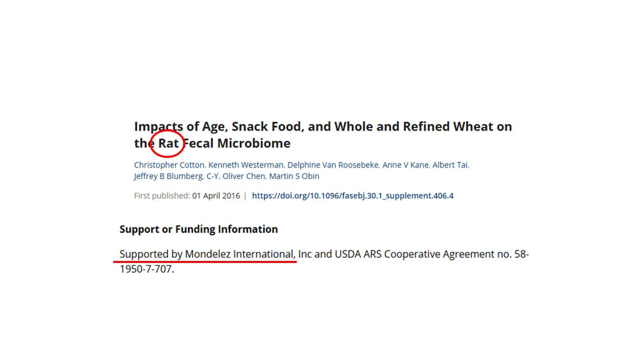
Task: Select author Anne V Kane
Action: (405, 165)
